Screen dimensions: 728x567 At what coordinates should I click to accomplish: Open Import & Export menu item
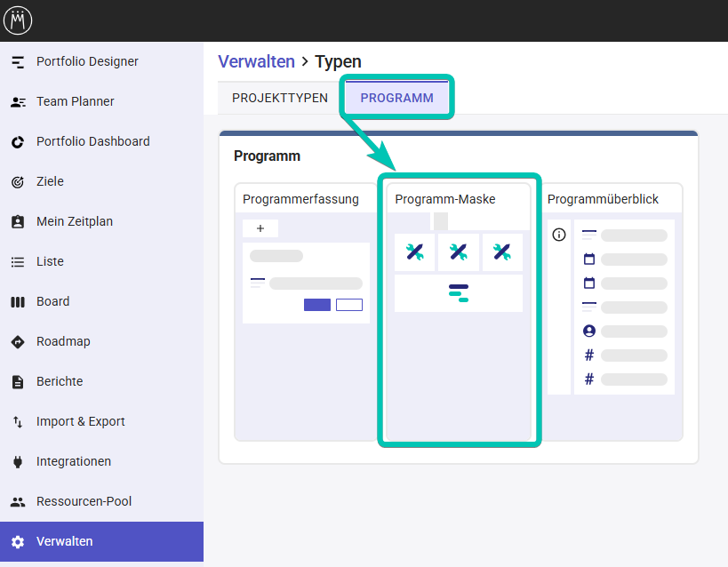click(x=80, y=421)
